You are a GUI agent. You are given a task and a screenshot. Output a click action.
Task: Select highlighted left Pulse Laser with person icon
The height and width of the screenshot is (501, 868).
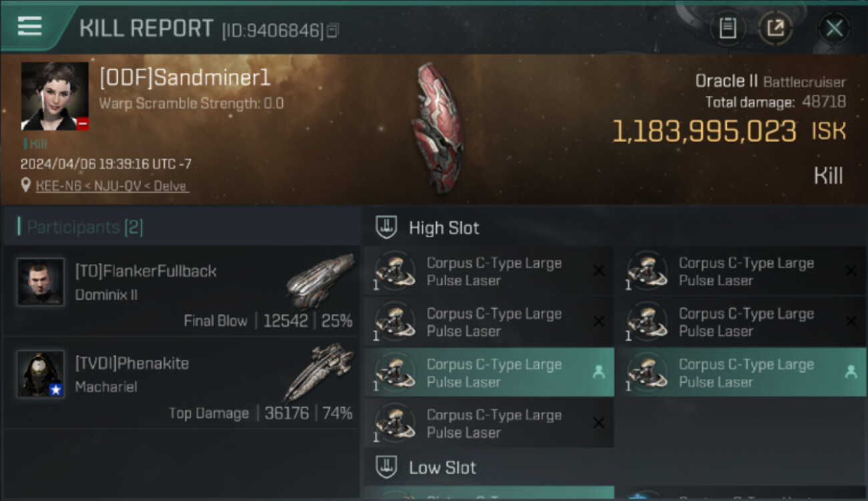pyautogui.click(x=489, y=373)
